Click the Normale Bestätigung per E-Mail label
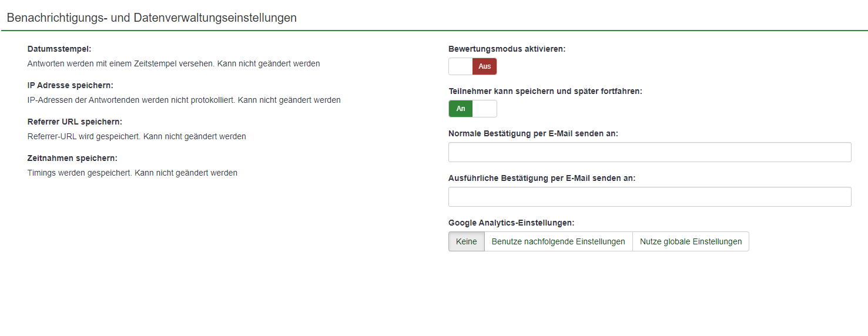Image resolution: width=868 pixels, height=336 pixels. tap(533, 133)
